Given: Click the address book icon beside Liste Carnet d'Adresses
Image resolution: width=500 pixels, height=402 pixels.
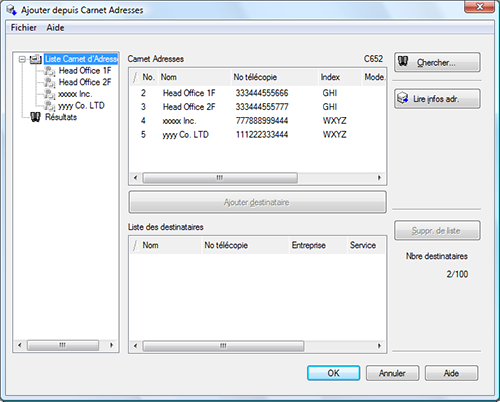Looking at the screenshot, I should pos(36,59).
